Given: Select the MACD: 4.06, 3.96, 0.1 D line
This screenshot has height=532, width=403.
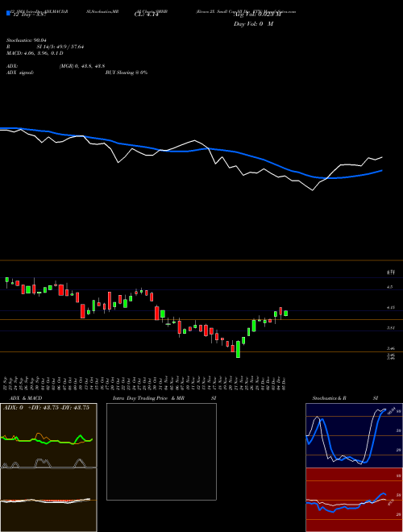Looking at the screenshot, I should coord(35,53).
